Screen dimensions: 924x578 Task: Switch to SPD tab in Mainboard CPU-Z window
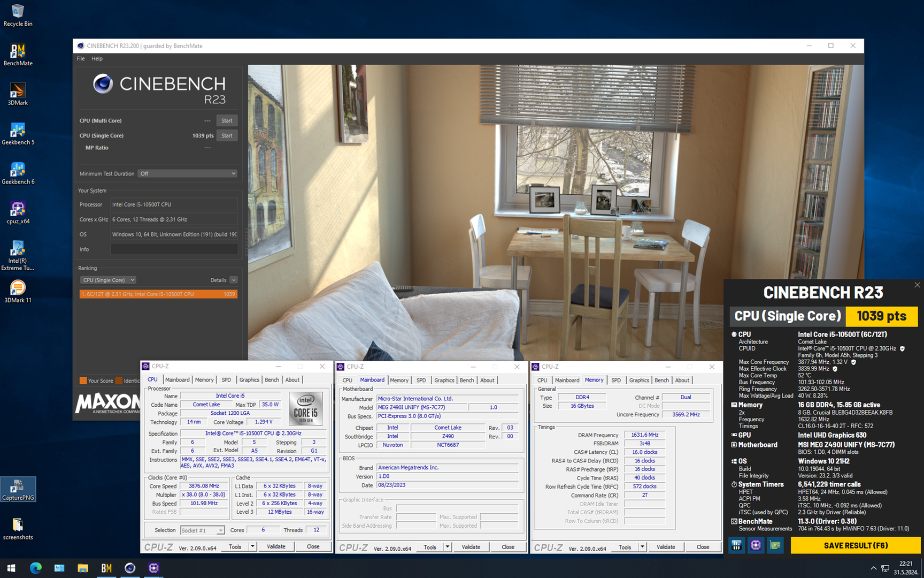(x=421, y=380)
